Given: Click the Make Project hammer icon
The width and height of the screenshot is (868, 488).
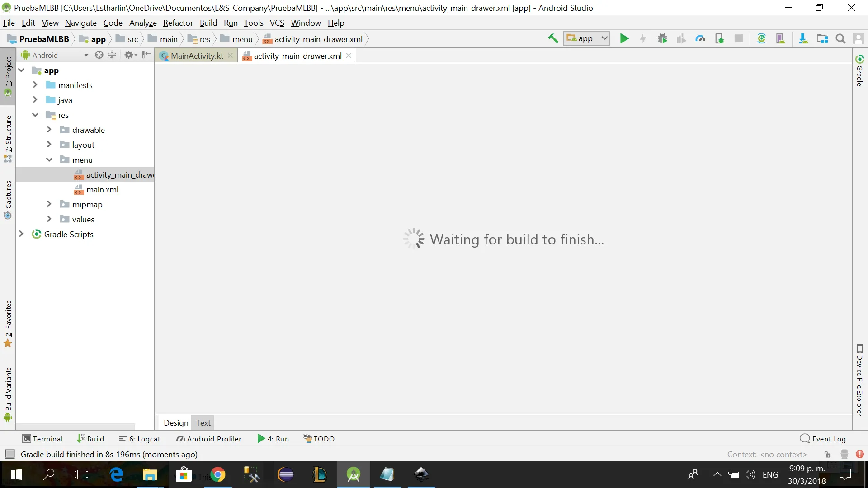Looking at the screenshot, I should [552, 39].
